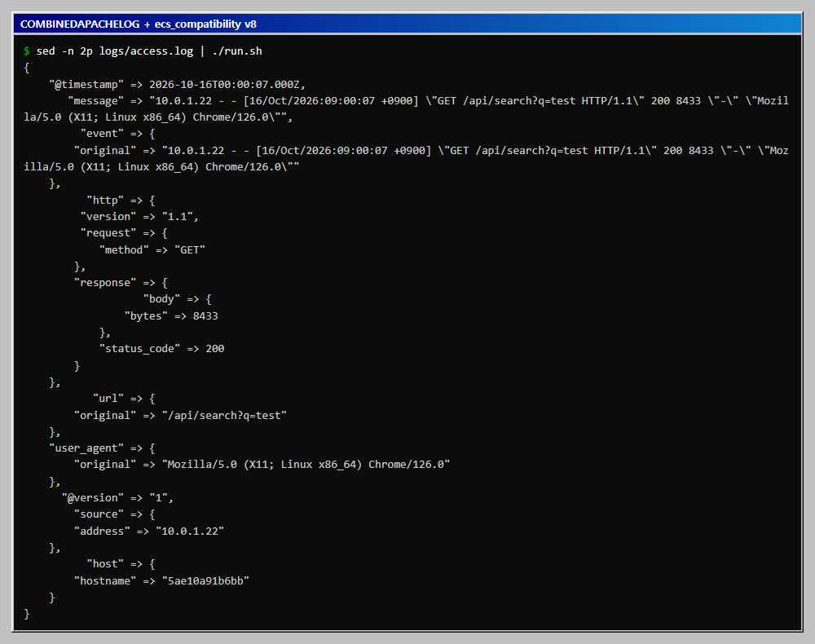Click the timestamp value 2026-10-16T00:00:07.000Z
Screen dimensions: 815x644
pyautogui.click(x=225, y=84)
